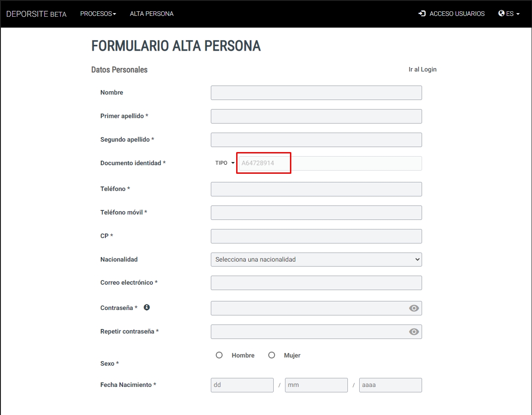The image size is (532, 415).
Task: Click the login arrow icon beside Acceso Usuarios
Action: coord(422,14)
